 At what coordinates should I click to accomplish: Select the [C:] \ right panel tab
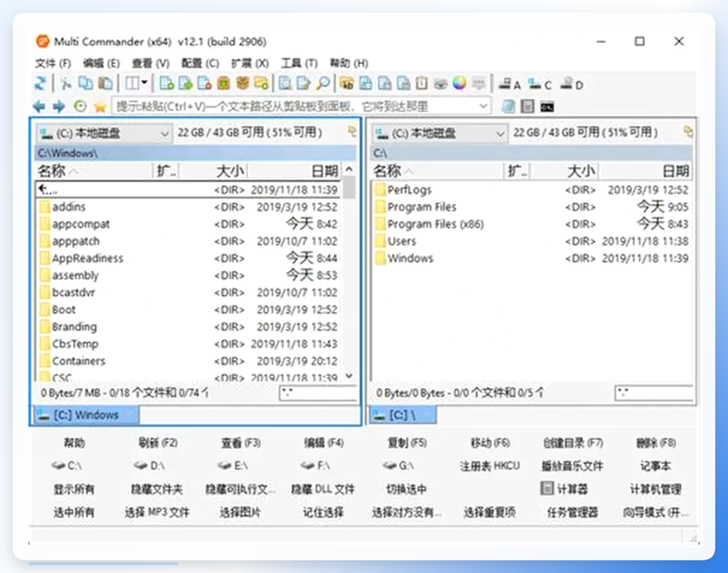(403, 415)
